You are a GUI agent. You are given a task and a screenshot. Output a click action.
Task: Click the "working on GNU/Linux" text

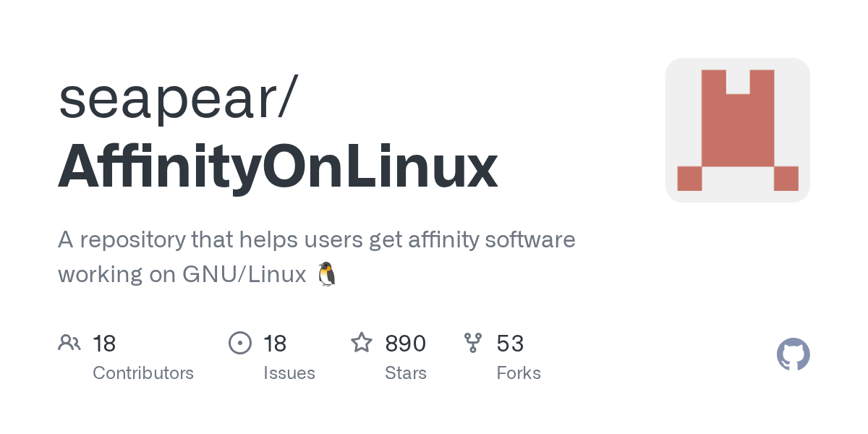click(182, 274)
